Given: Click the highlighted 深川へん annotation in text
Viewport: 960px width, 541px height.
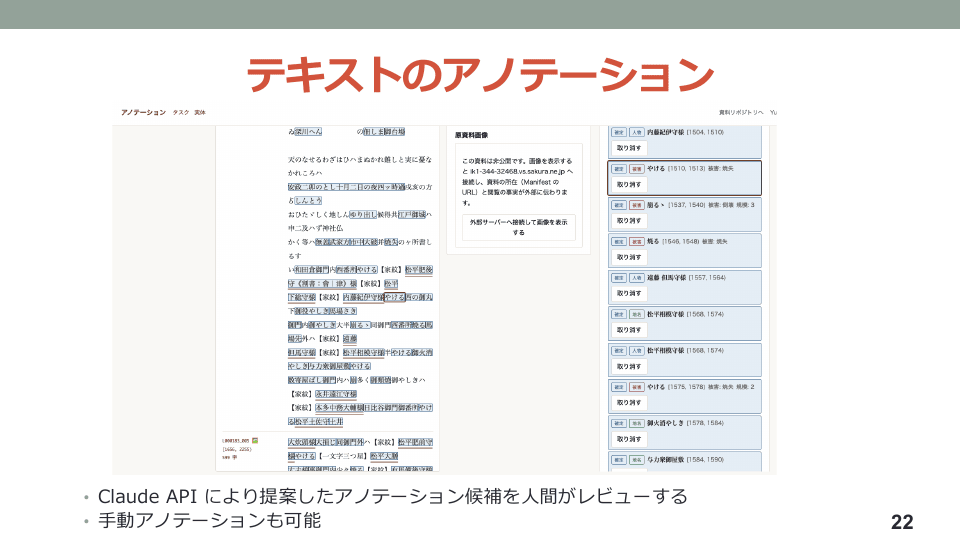Looking at the screenshot, I should [x=307, y=132].
